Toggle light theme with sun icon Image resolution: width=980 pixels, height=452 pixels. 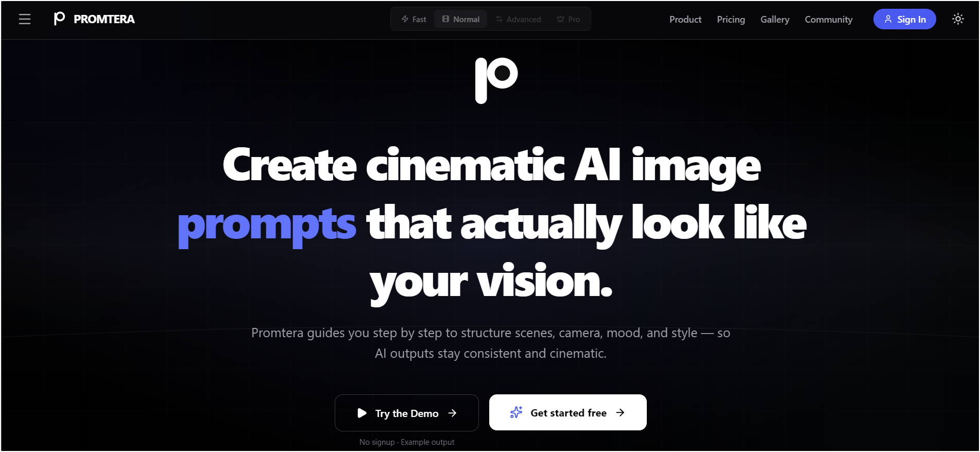958,19
